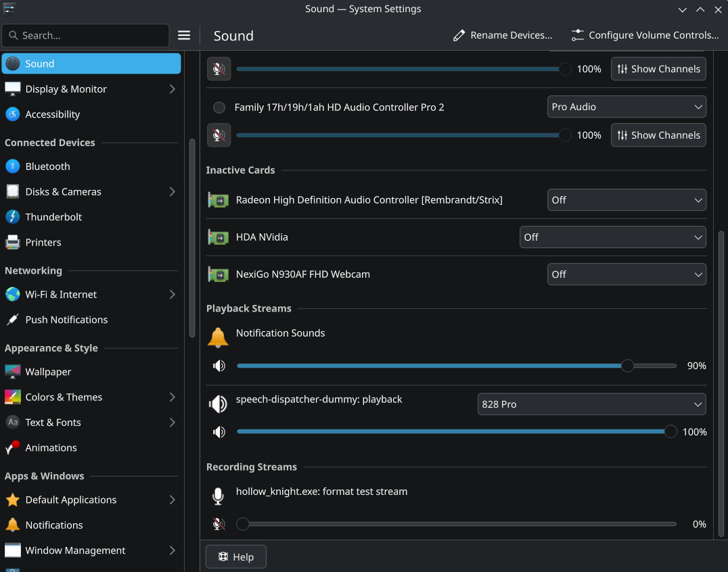Unmute the HD Audio Controller Pro 2 device
This screenshot has width=728, height=572.
219,135
